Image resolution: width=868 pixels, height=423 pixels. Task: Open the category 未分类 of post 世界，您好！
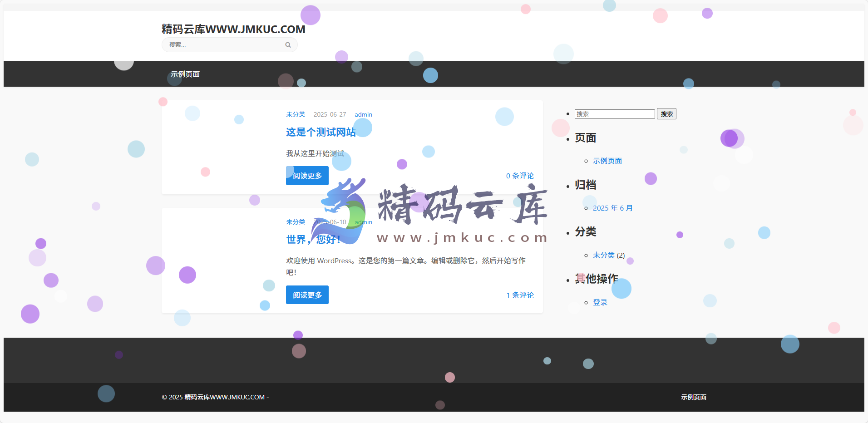point(296,222)
